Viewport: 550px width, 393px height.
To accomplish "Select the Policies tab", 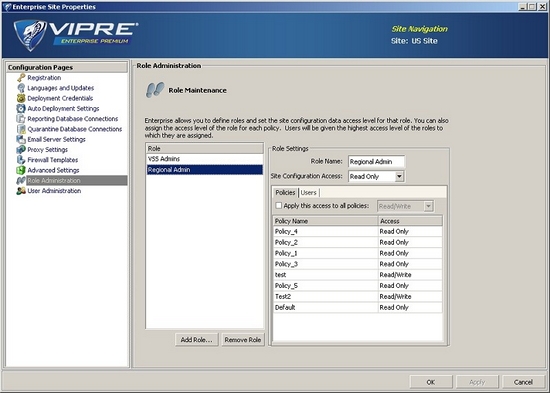I will tap(285, 192).
